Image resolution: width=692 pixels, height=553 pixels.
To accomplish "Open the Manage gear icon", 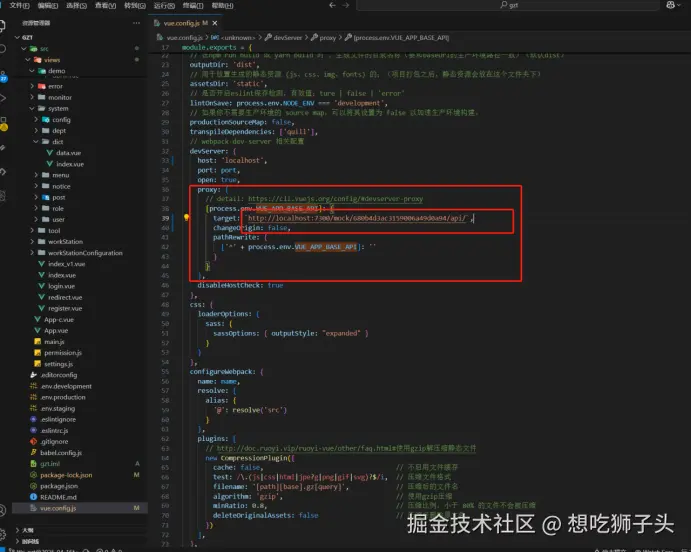I will 2,534.
